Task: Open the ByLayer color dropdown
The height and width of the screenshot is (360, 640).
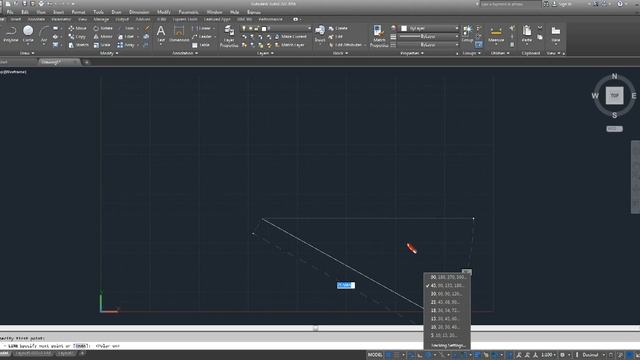Action: tap(430, 28)
